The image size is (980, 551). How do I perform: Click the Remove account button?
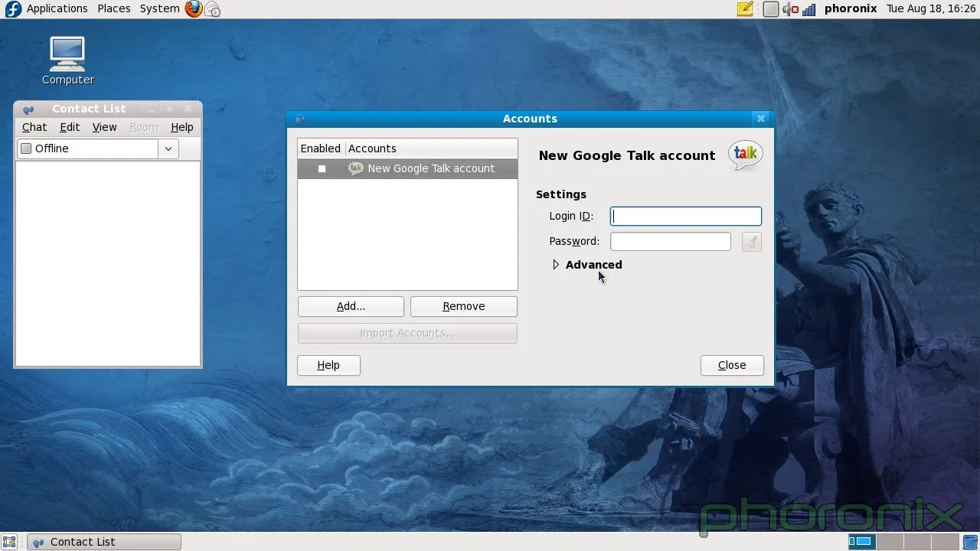[464, 306]
